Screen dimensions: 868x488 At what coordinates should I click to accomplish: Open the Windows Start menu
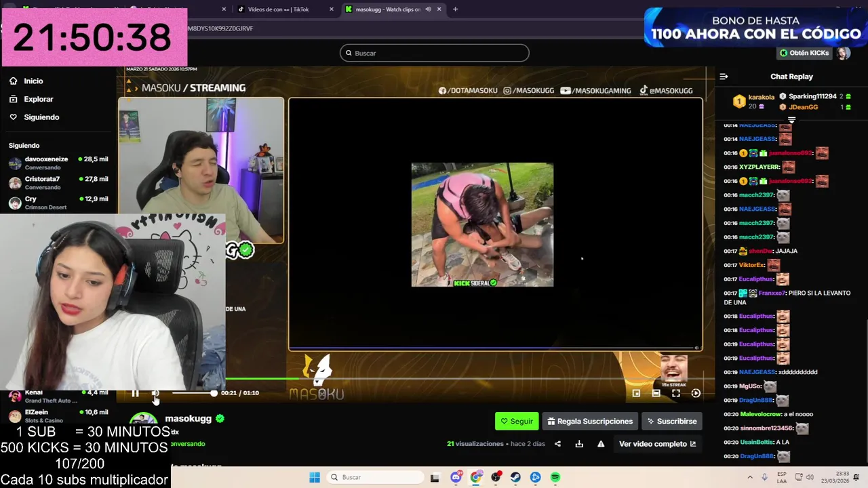(315, 477)
